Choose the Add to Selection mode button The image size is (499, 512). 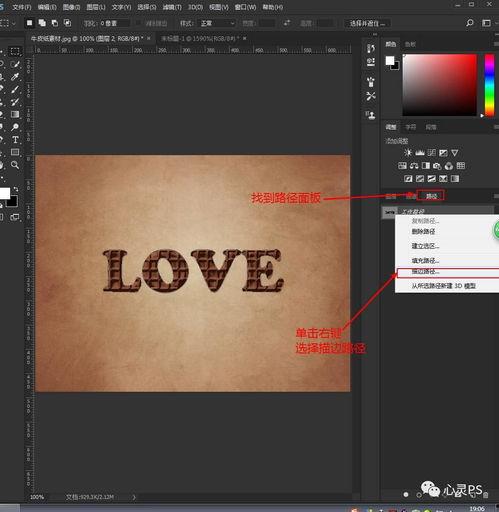coord(42,23)
